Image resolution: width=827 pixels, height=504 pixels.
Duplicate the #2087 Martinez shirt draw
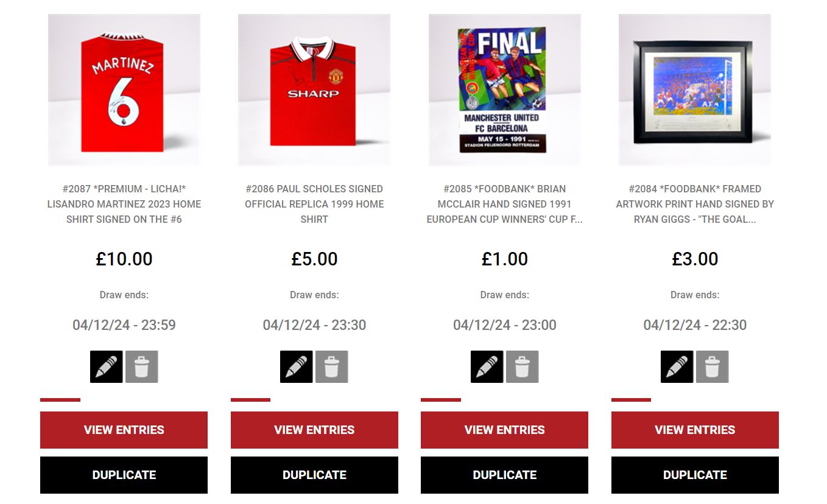coord(124,475)
